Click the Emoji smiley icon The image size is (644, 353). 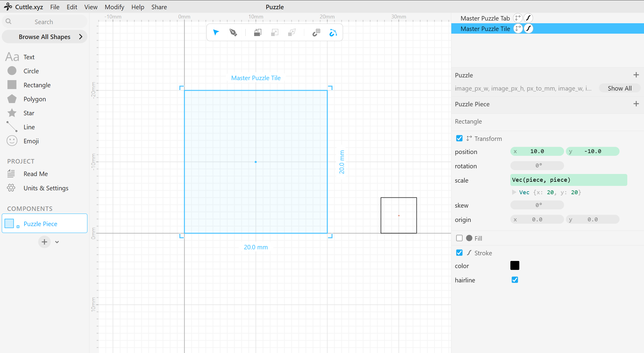(12, 141)
